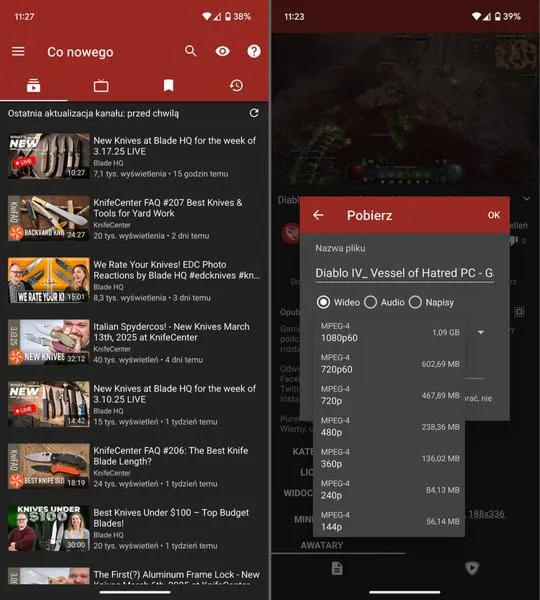Open 'KnifeCenter FAQ #207 Best Knives' title
The width and height of the screenshot is (540, 600).
(168, 208)
